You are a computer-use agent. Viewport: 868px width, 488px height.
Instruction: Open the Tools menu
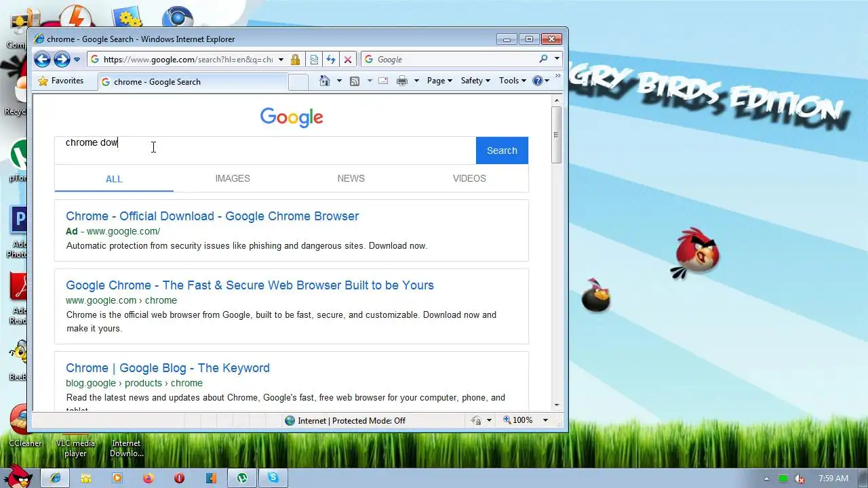[512, 81]
